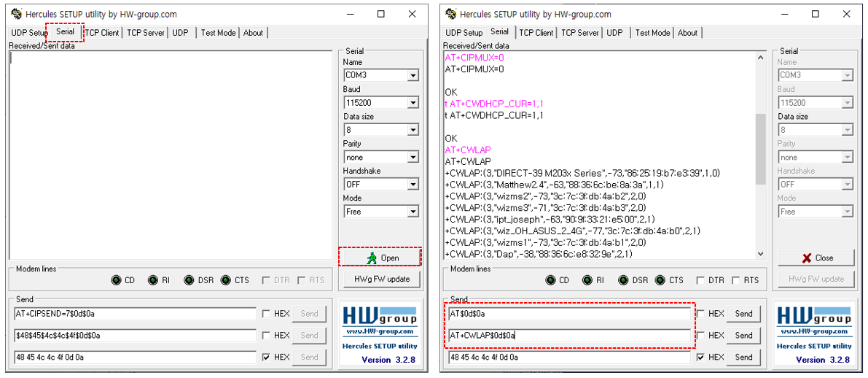Click the scrollbar thumb in right received data

pyautogui.click(x=761, y=150)
